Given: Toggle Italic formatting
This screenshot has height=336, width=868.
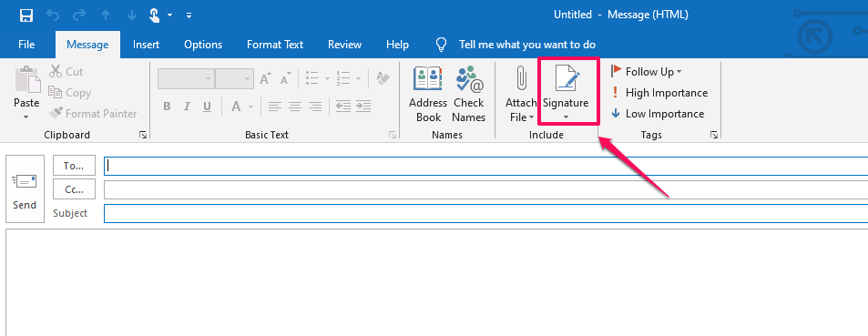Looking at the screenshot, I should click(x=187, y=107).
